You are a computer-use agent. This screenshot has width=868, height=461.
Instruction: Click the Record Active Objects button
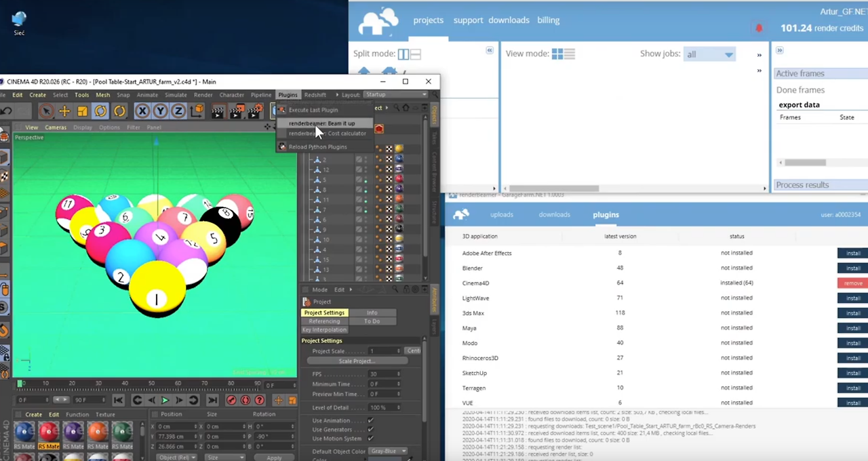pyautogui.click(x=231, y=400)
